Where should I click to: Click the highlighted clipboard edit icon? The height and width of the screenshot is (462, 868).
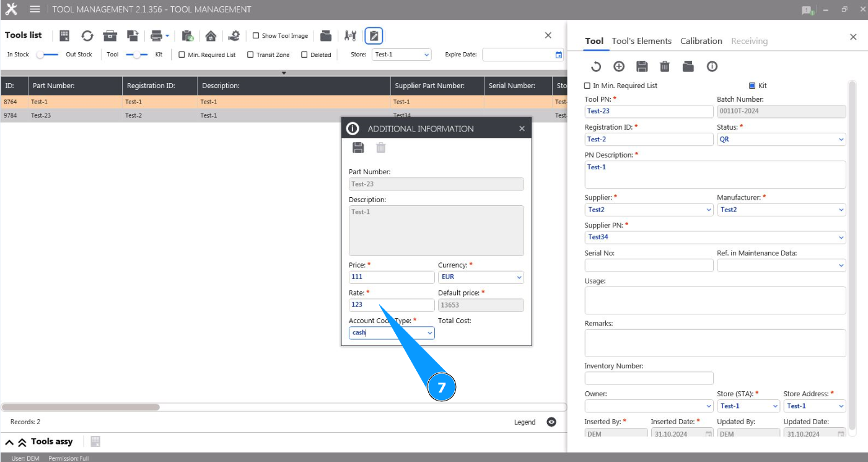click(x=374, y=36)
